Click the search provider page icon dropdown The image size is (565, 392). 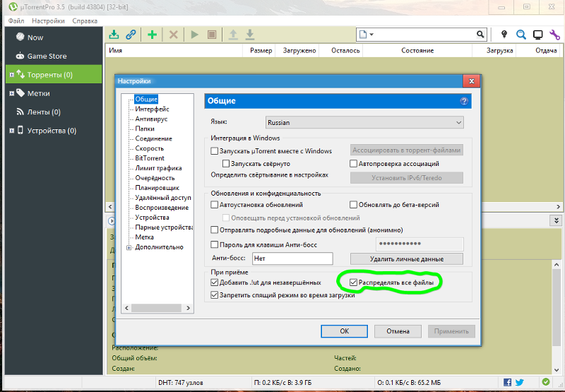[x=366, y=35]
